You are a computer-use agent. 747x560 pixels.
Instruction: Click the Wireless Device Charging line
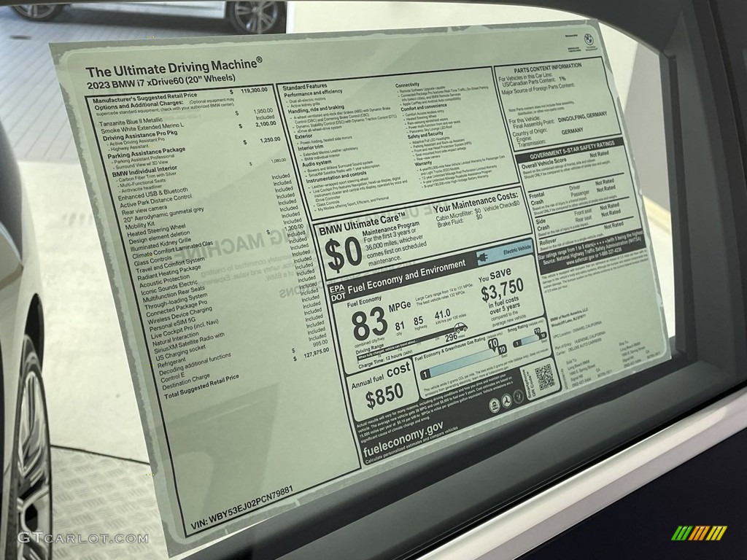(179, 315)
